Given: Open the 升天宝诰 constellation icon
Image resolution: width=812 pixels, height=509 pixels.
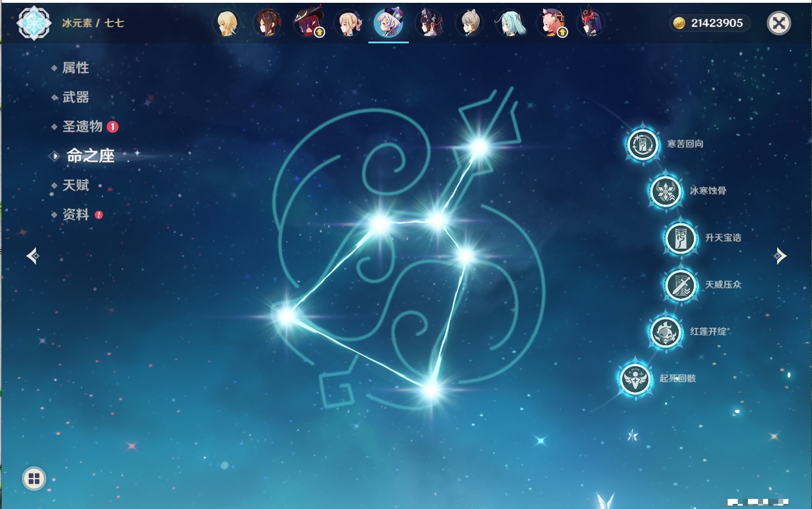Looking at the screenshot, I should point(680,238).
